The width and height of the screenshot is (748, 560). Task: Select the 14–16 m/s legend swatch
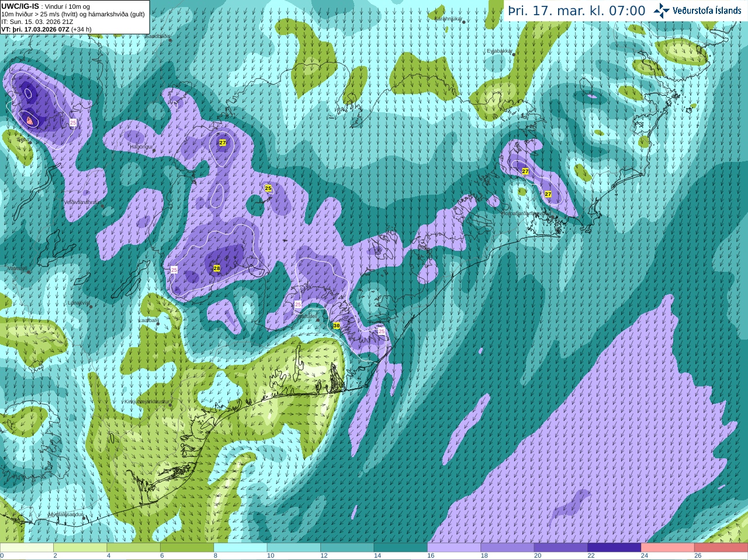(401, 548)
